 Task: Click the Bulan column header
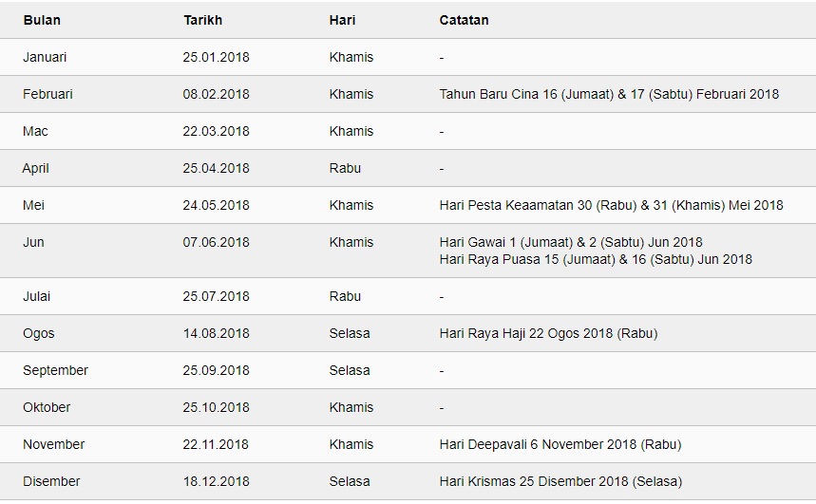pyautogui.click(x=42, y=20)
